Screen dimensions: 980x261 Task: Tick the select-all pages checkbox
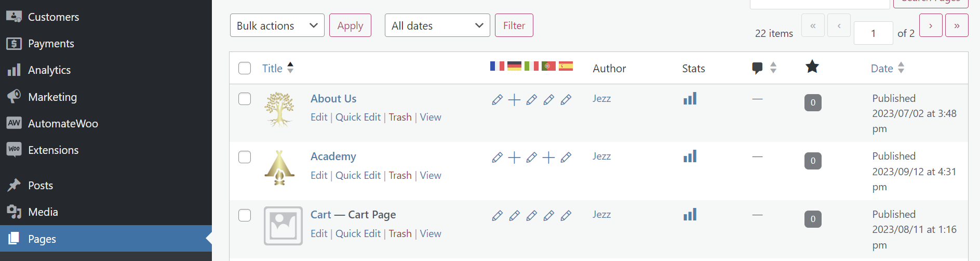click(245, 68)
